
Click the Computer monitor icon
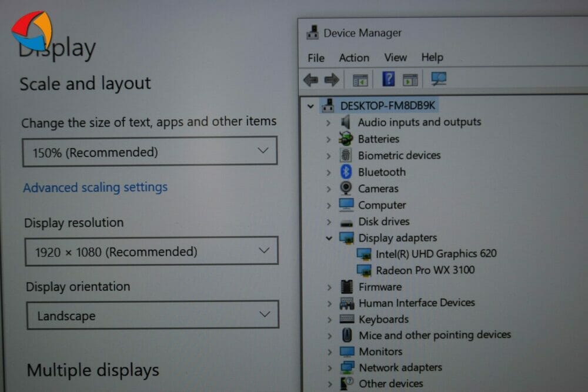click(x=346, y=205)
